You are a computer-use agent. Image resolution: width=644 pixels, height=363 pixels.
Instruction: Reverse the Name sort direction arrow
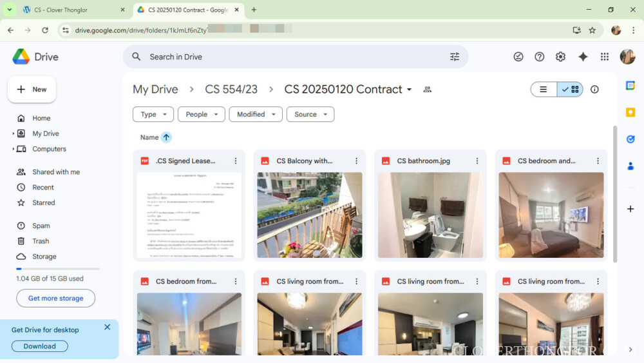[166, 137]
